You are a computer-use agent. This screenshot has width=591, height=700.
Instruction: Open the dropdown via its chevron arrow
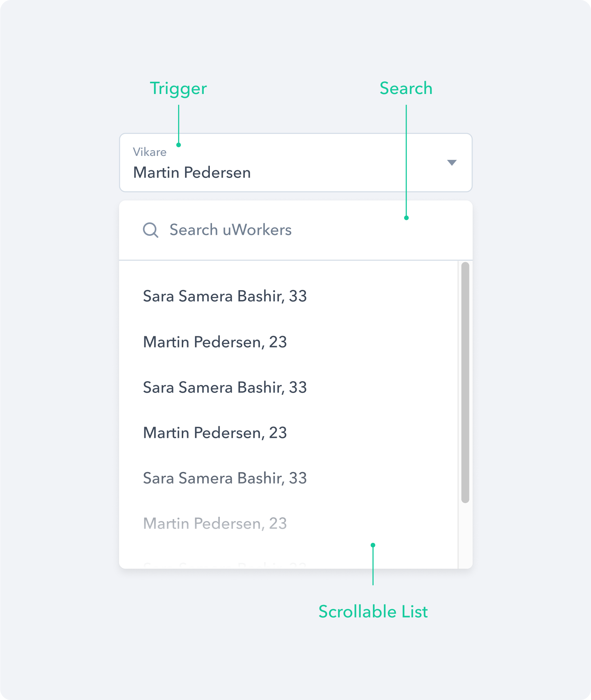coord(451,163)
